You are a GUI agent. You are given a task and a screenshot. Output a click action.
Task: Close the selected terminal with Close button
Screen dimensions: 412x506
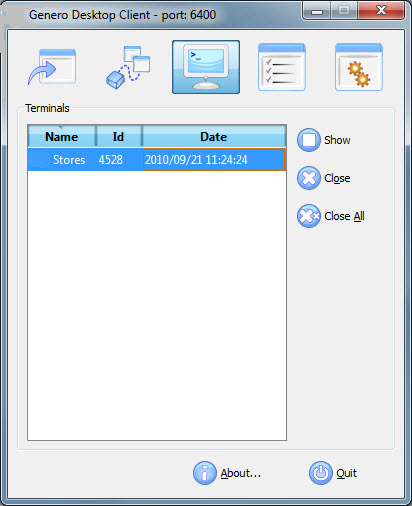[x=324, y=178]
